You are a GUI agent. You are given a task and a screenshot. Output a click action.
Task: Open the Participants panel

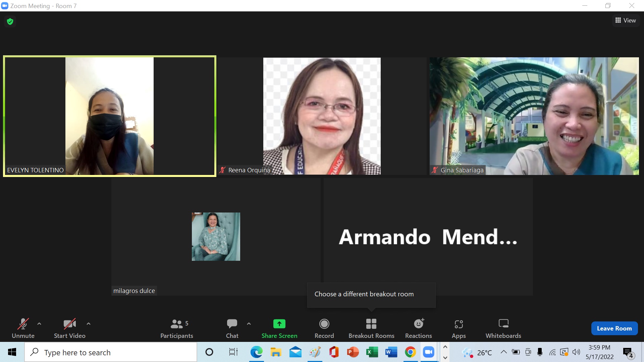click(x=177, y=328)
